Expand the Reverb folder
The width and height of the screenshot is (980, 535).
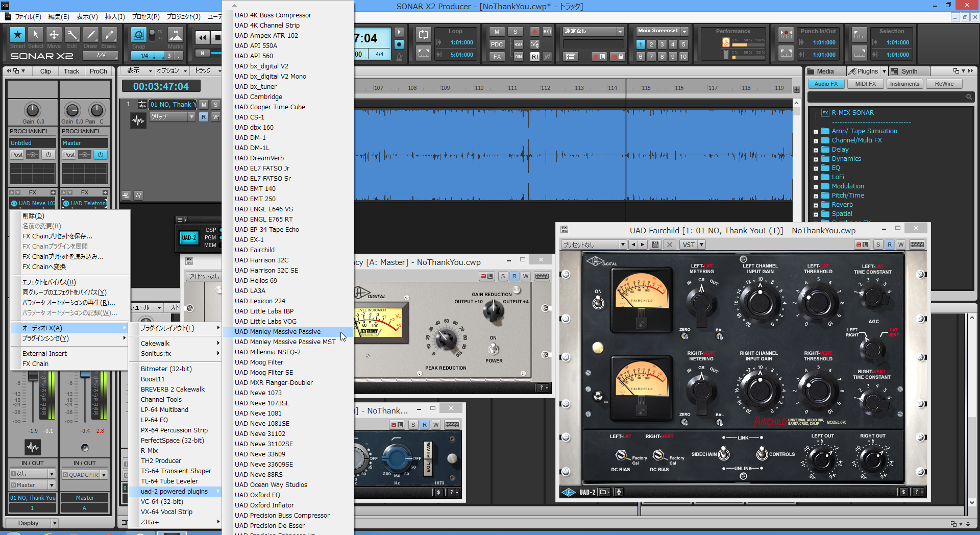[816, 205]
